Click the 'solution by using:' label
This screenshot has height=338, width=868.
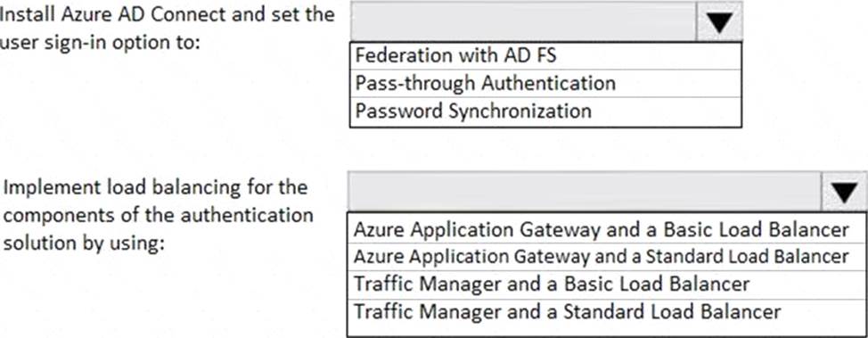[84, 243]
